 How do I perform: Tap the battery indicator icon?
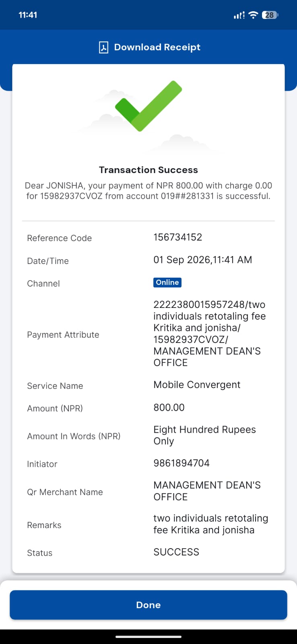270,15
